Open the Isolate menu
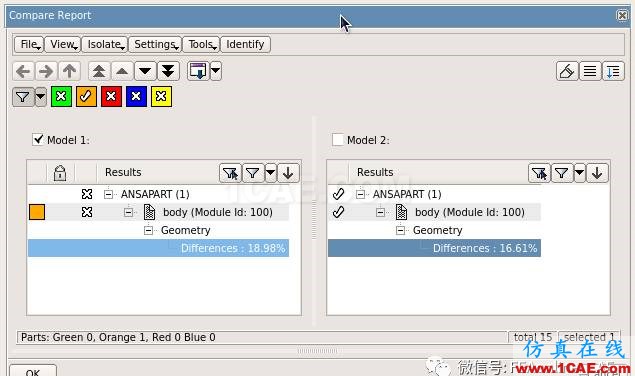 (x=104, y=44)
